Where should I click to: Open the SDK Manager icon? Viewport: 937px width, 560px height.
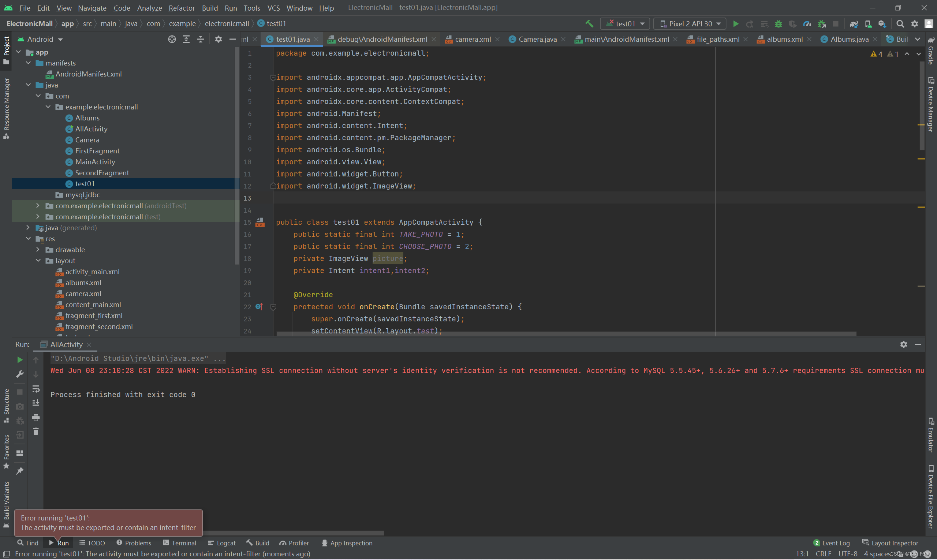(x=882, y=24)
